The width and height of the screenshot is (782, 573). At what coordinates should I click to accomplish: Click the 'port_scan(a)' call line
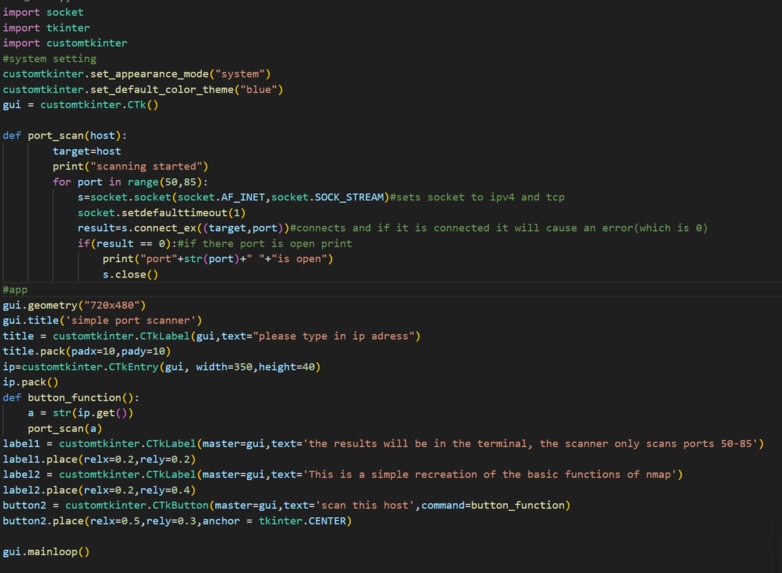pos(65,429)
